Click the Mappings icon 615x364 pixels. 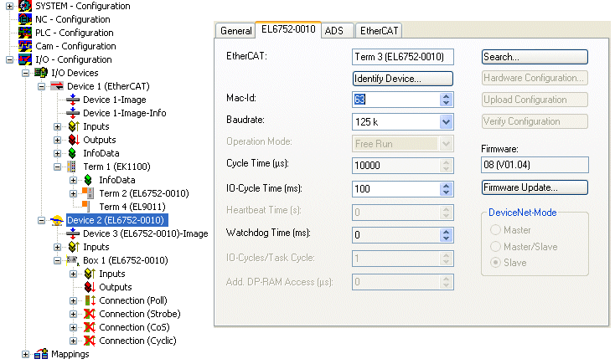(x=41, y=354)
